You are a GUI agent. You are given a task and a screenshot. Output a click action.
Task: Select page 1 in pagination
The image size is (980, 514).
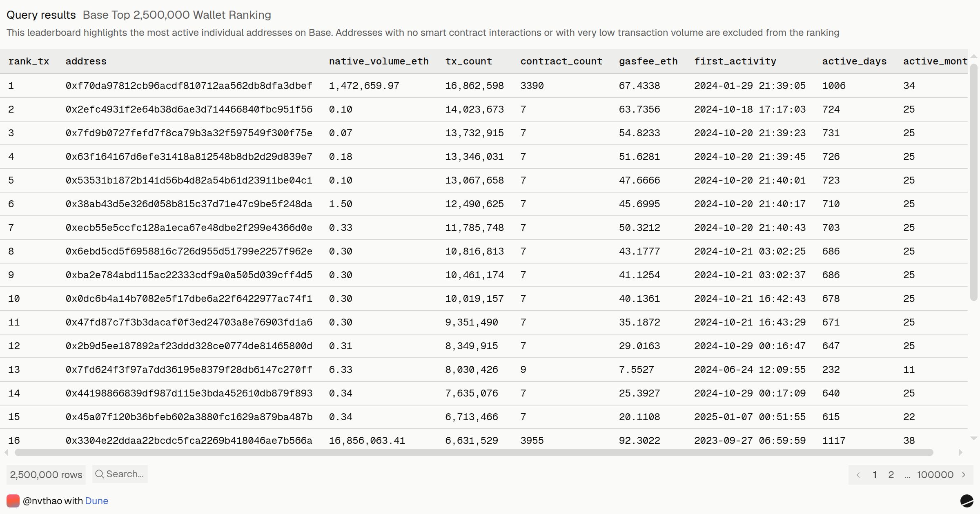click(x=875, y=475)
